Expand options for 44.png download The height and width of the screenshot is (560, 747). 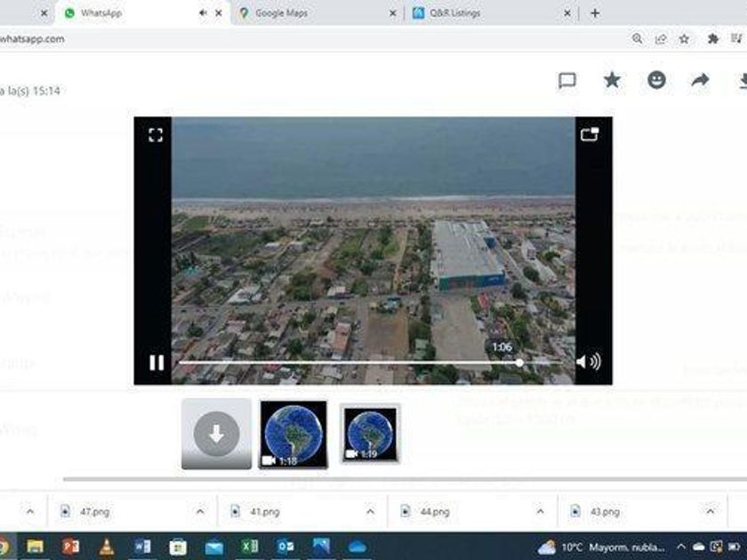tap(540, 512)
